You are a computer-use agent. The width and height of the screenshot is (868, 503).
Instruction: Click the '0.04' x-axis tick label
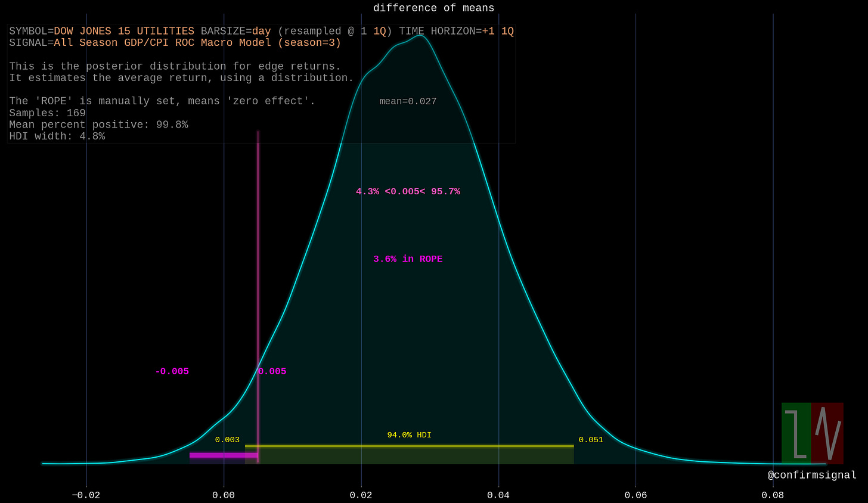tap(498, 495)
